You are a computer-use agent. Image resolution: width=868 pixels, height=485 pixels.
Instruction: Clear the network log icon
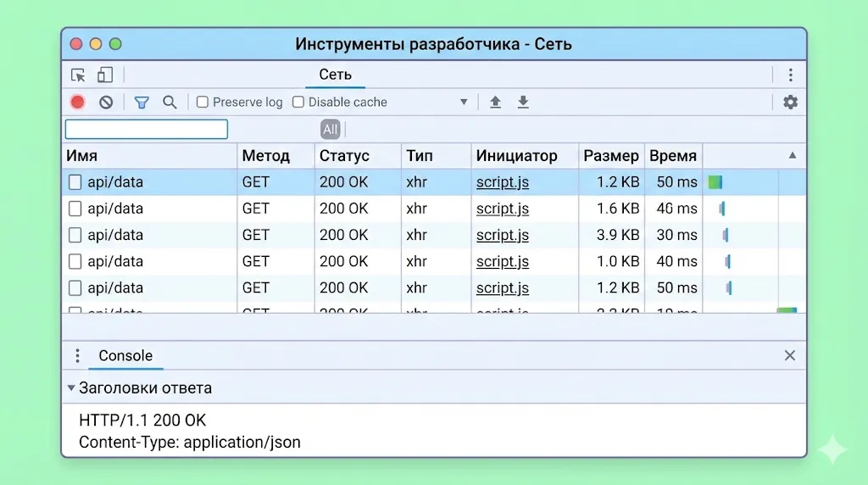(106, 102)
